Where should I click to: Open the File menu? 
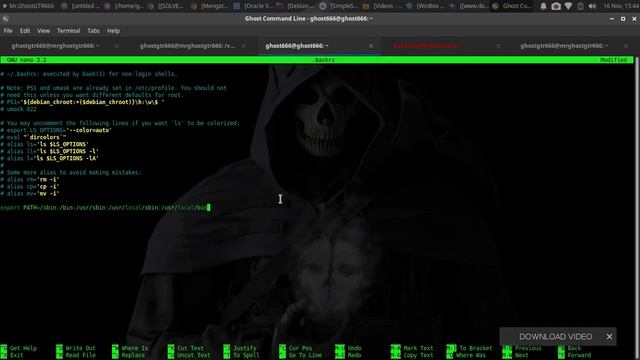click(8, 31)
